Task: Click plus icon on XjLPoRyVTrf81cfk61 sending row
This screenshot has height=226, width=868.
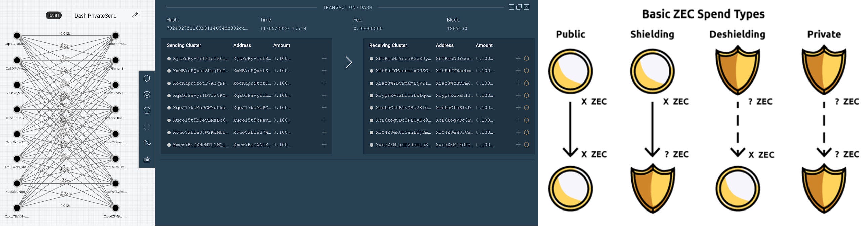Action: (x=324, y=59)
